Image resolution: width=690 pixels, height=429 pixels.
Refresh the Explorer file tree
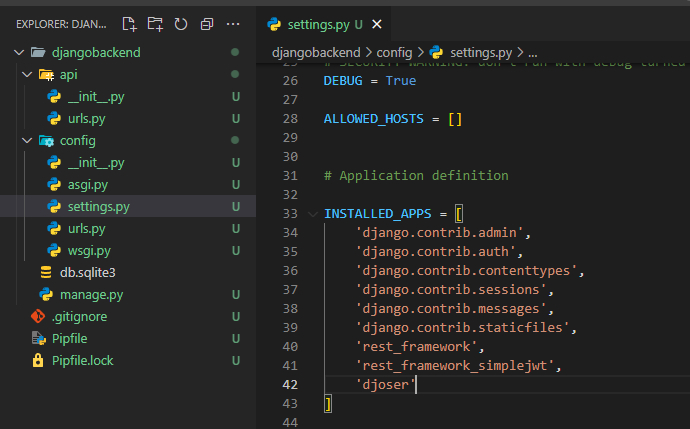click(x=181, y=23)
